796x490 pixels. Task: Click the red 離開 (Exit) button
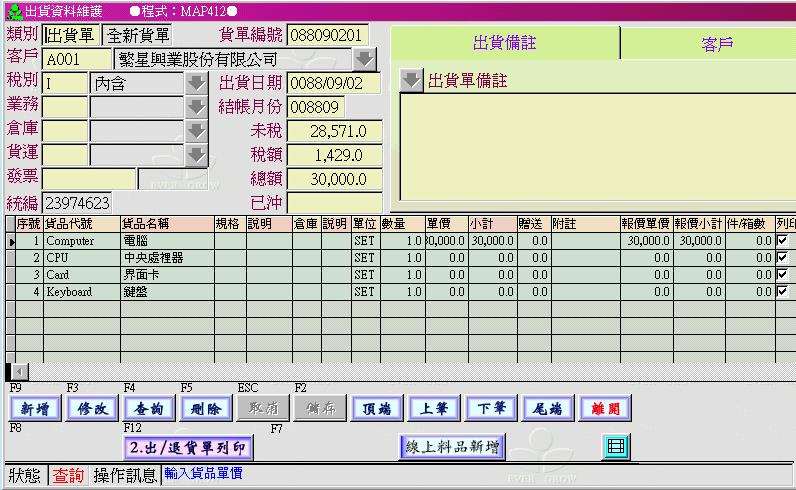tap(605, 408)
